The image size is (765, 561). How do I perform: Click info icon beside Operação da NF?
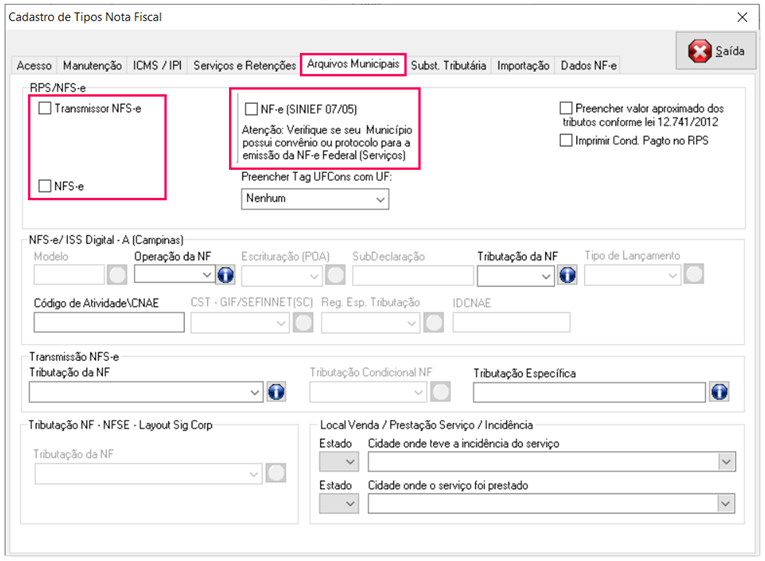(x=225, y=274)
